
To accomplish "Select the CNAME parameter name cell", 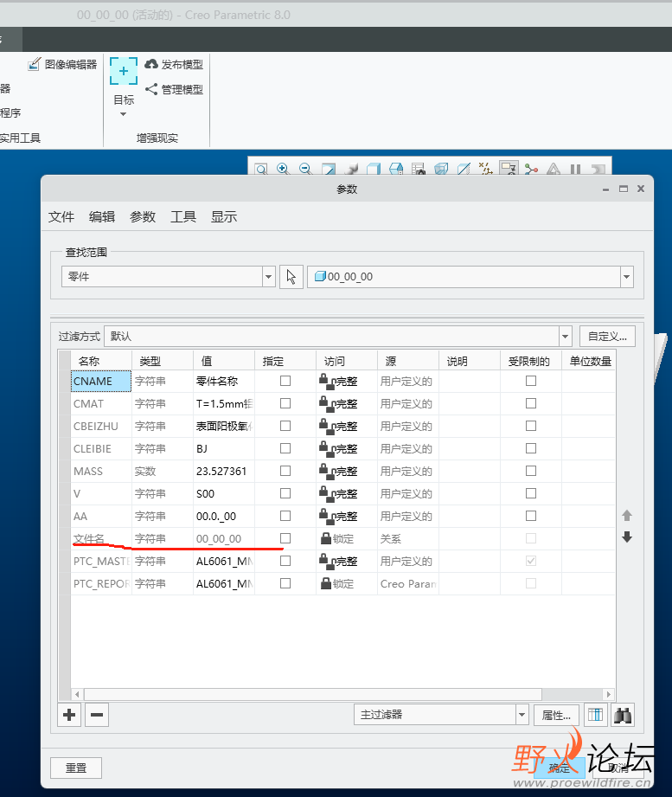I will click(x=100, y=382).
